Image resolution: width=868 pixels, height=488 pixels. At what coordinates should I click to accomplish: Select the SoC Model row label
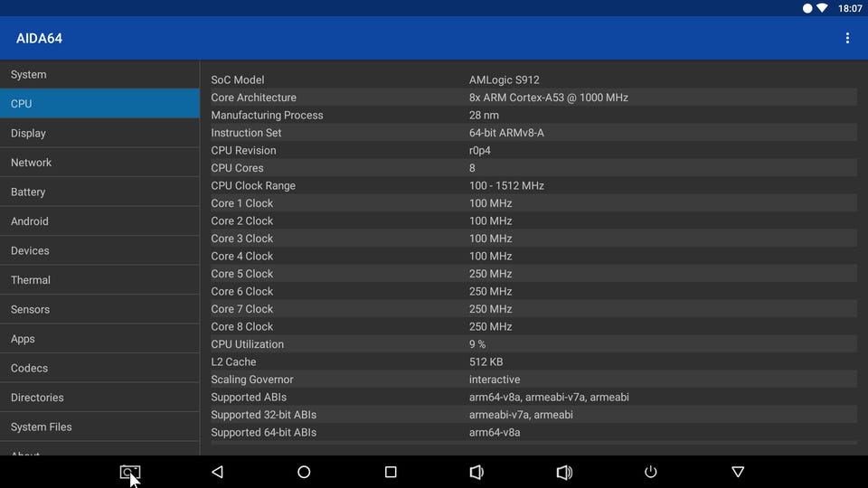point(238,80)
